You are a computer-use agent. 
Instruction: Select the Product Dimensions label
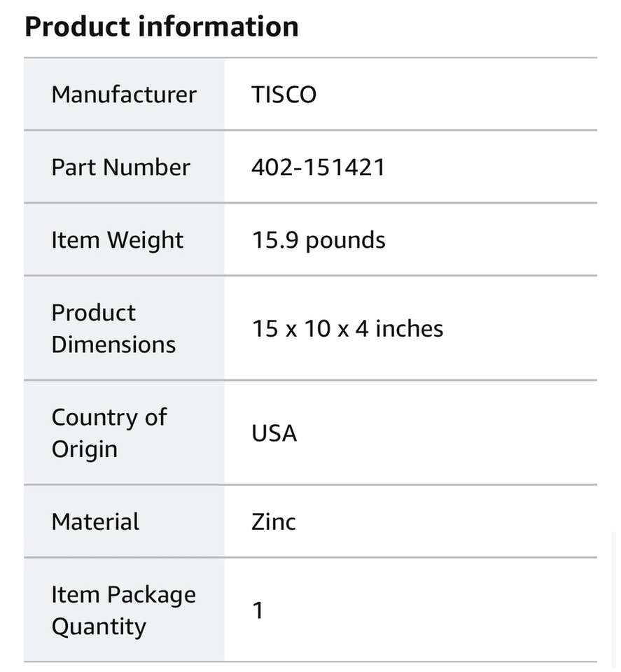tap(113, 328)
